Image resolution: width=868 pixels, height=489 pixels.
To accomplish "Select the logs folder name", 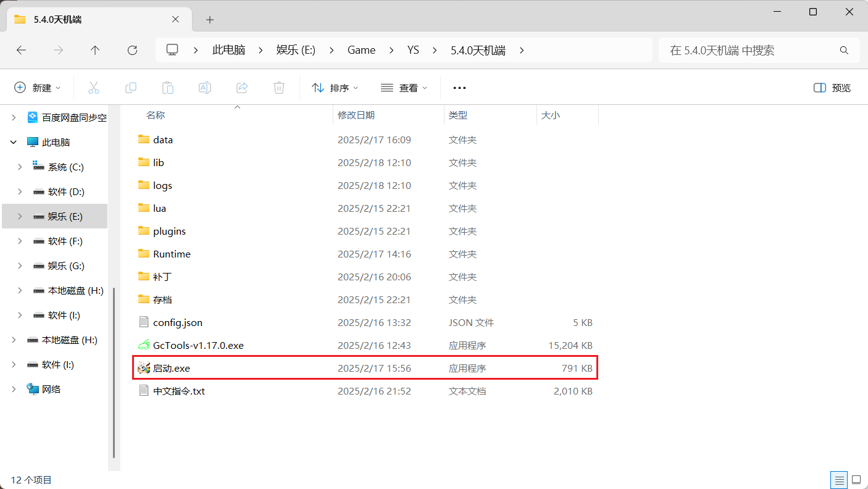I will click(x=162, y=185).
